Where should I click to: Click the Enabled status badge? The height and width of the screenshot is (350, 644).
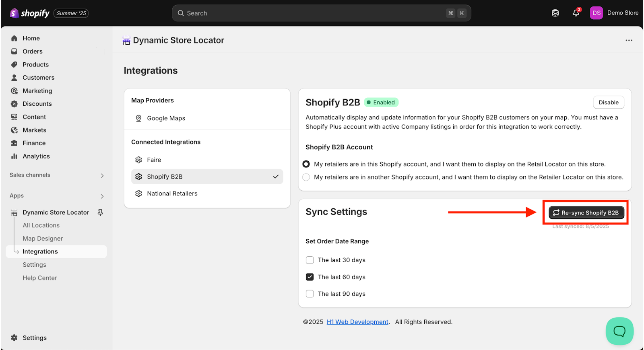[x=381, y=102]
